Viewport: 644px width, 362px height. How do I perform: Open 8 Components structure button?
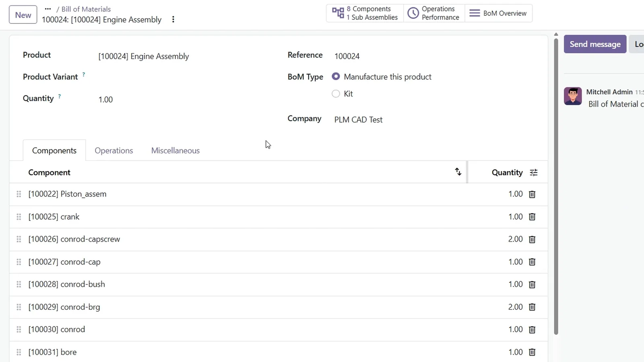[x=365, y=13]
